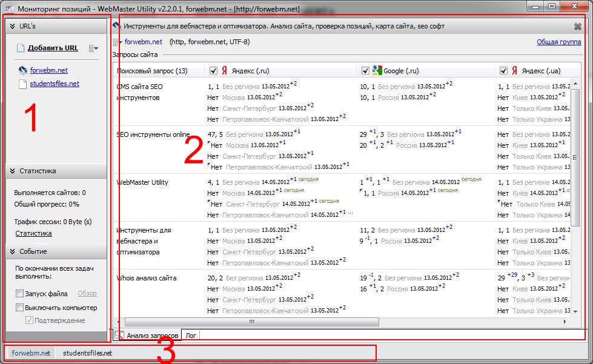
Task: Click the forwebm.net site icon in URL list
Action: point(22,70)
